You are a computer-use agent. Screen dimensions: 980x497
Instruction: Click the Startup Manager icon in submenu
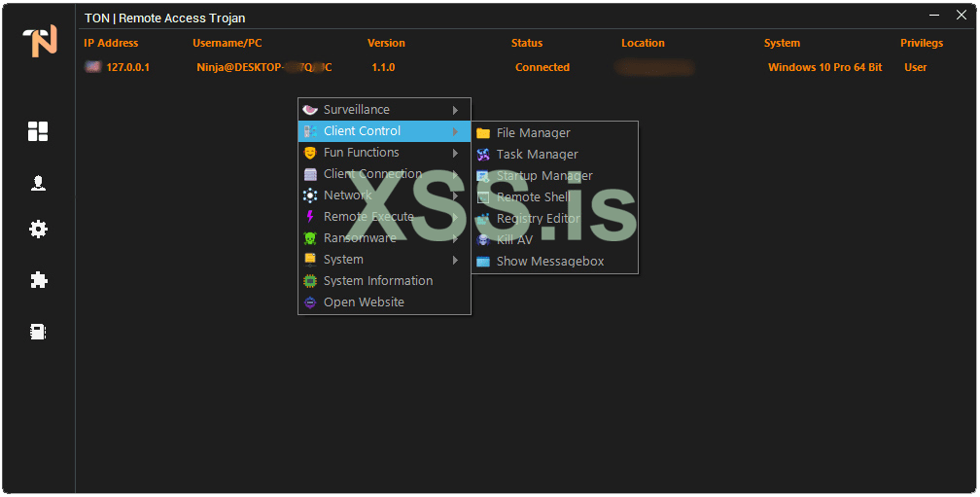(483, 176)
